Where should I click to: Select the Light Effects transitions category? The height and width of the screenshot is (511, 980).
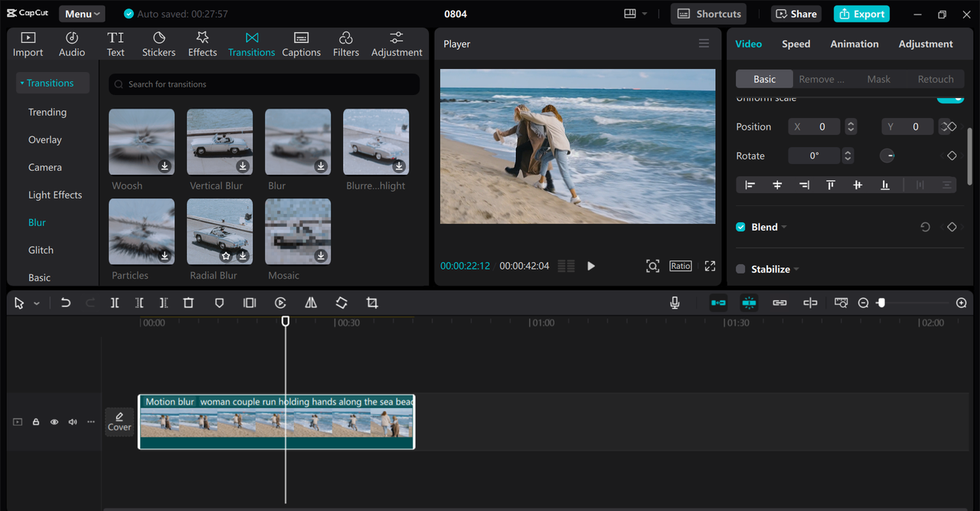[x=55, y=195]
